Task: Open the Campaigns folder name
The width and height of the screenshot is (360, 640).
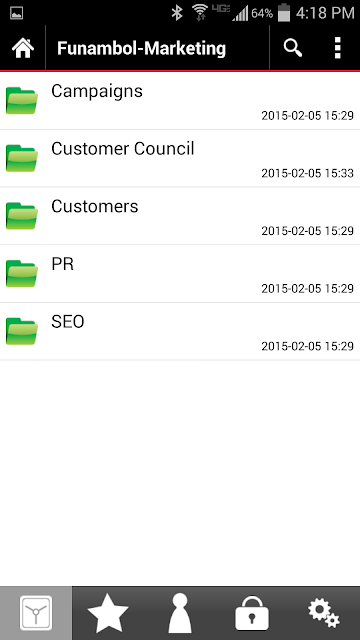Action: click(97, 91)
